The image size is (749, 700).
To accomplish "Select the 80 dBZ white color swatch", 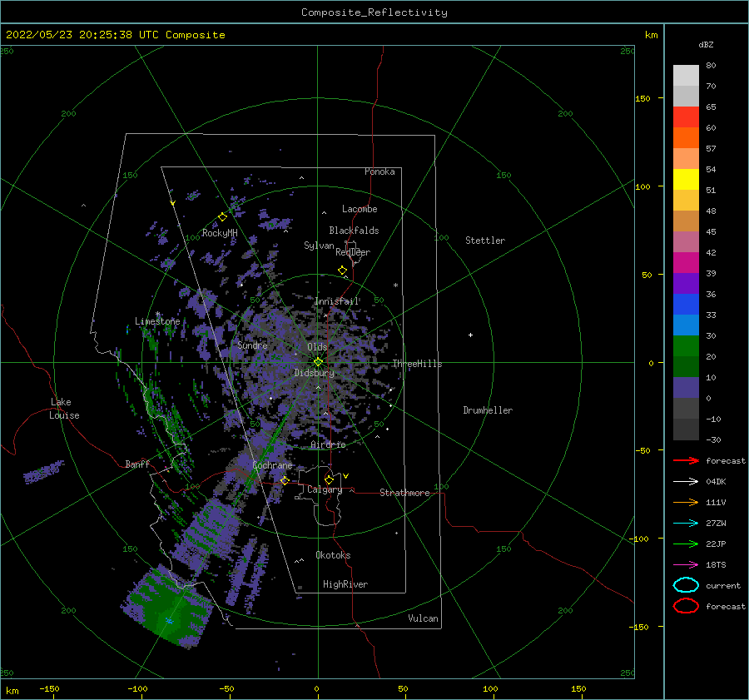I will click(686, 76).
